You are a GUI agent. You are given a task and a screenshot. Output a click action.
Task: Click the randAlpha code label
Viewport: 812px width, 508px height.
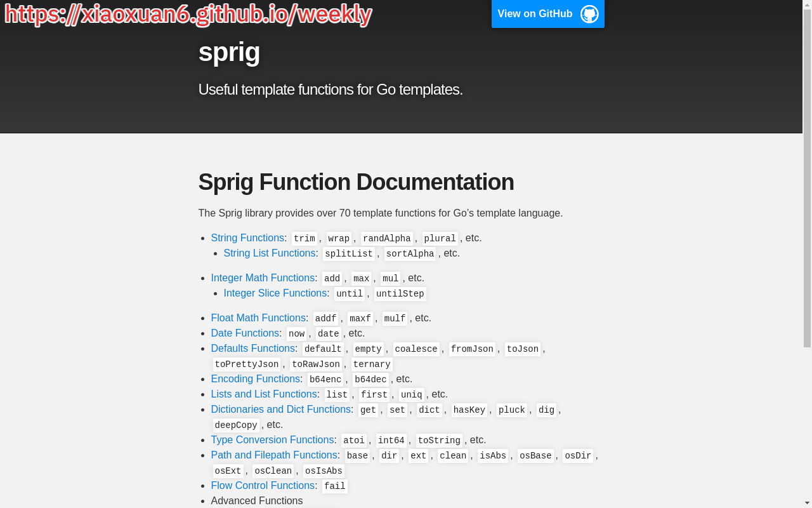[x=386, y=239]
